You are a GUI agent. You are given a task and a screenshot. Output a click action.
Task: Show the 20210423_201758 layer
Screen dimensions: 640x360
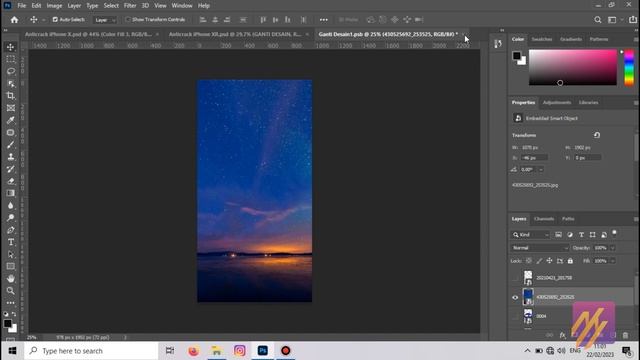coord(515,278)
